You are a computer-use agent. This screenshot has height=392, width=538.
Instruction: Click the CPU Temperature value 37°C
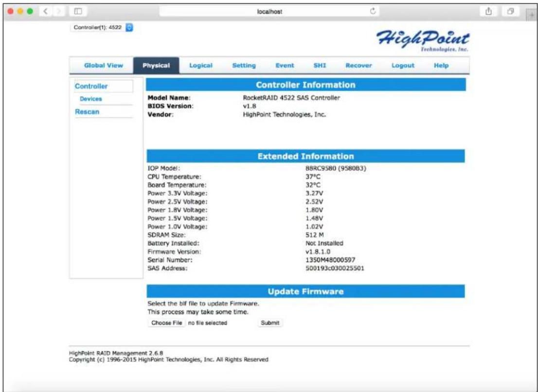[x=313, y=177]
